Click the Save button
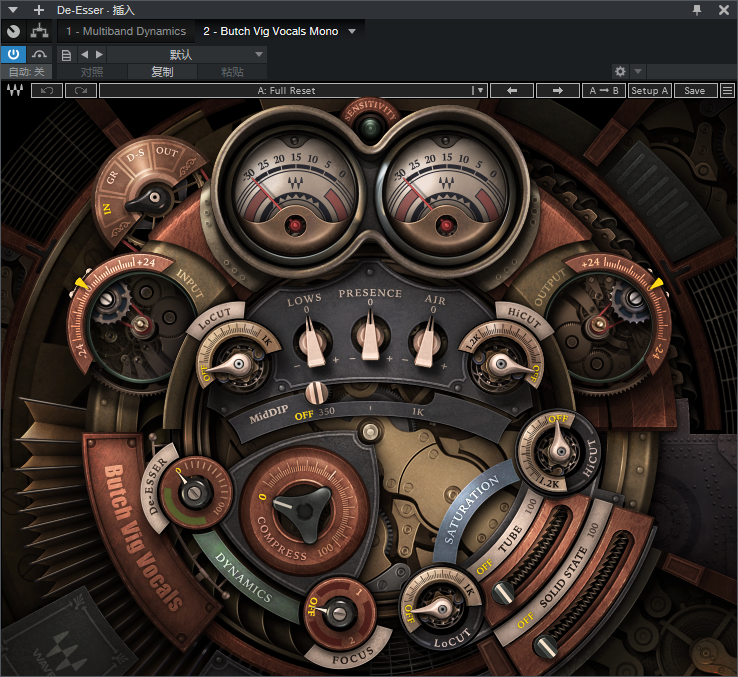738x677 pixels. tap(694, 90)
